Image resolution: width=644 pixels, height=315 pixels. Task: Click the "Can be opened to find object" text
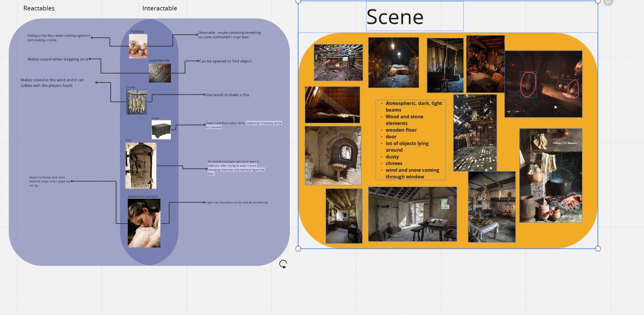click(226, 61)
